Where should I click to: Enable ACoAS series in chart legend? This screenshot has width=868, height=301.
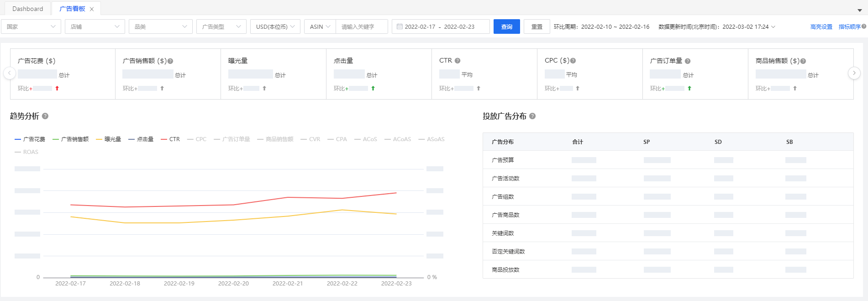(398, 139)
